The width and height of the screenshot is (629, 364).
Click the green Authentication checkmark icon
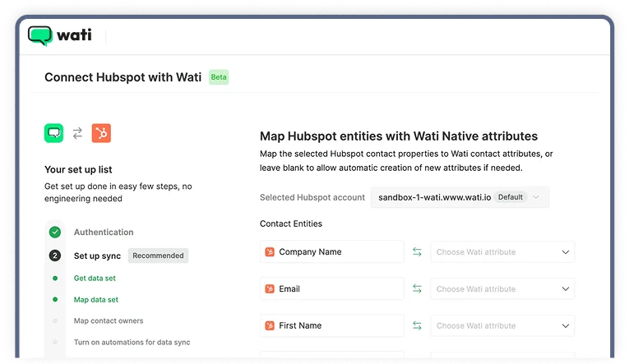[x=54, y=233]
